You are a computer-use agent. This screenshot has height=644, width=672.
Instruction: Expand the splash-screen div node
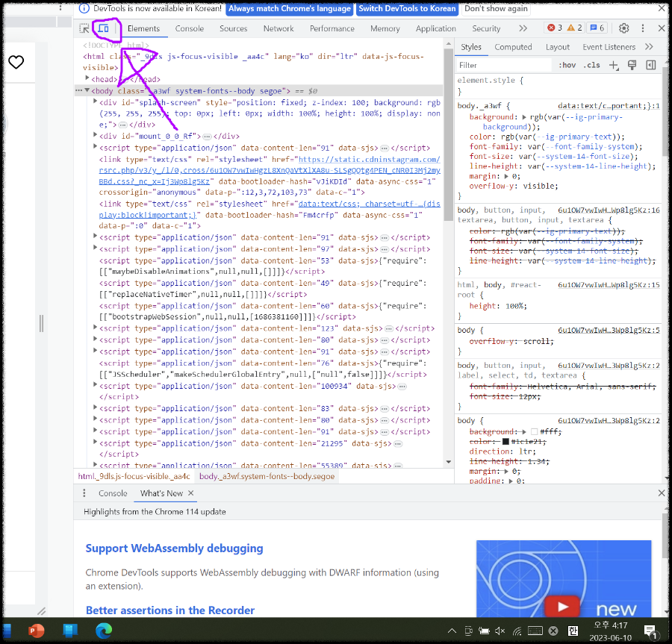[x=95, y=101]
